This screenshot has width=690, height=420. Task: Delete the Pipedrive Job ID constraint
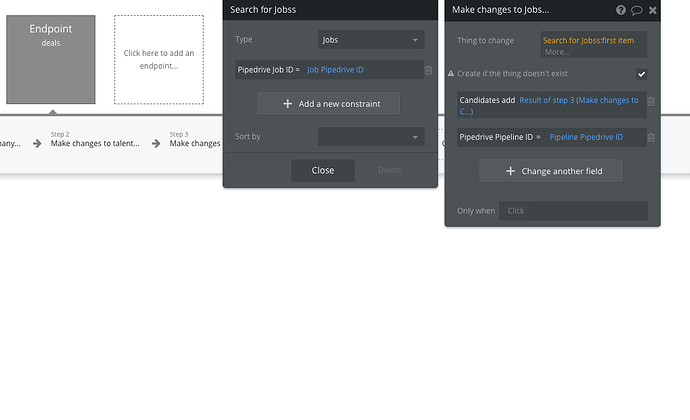[x=429, y=70]
